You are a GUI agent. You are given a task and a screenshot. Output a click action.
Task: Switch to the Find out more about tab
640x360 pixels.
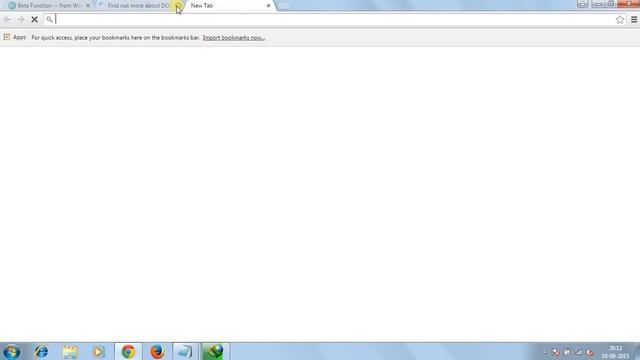point(138,6)
